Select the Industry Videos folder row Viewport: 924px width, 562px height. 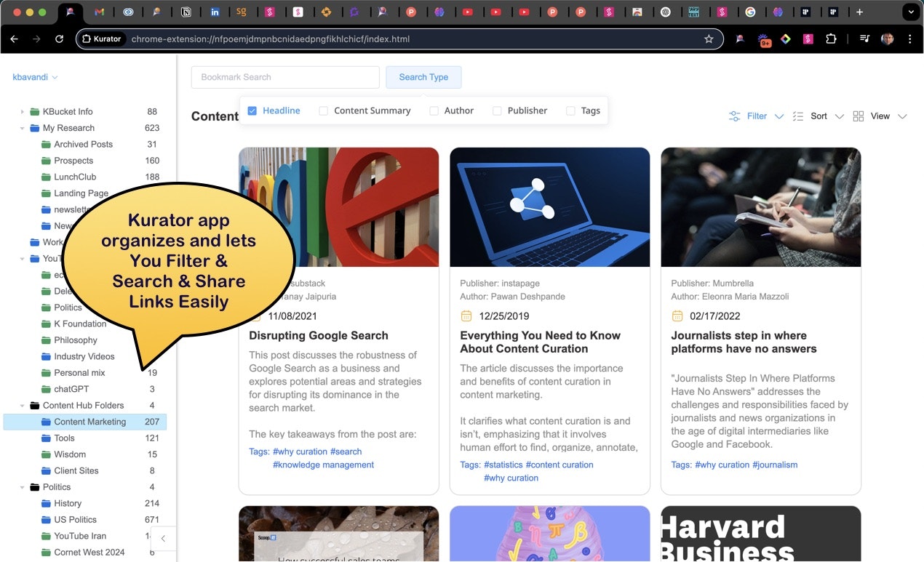coord(85,357)
